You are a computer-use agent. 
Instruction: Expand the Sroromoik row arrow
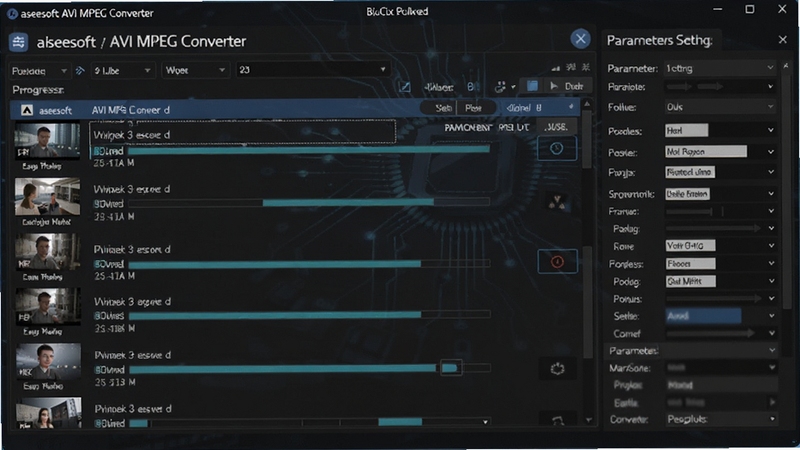[771, 193]
